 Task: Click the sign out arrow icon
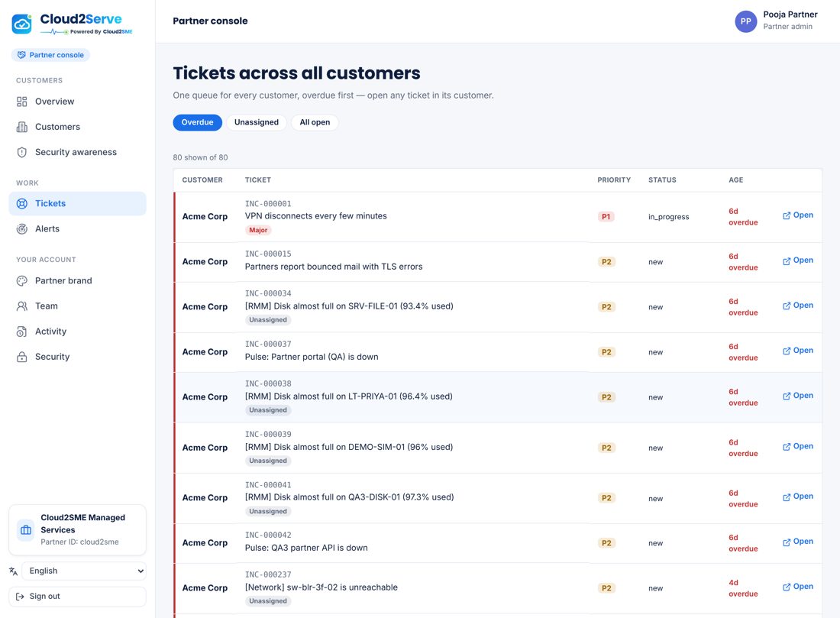point(20,597)
